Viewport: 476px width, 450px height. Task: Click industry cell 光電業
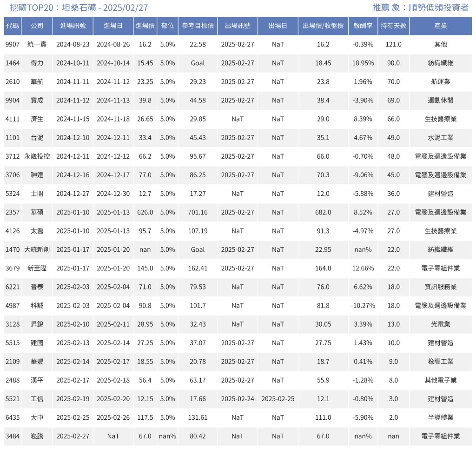pos(441,324)
